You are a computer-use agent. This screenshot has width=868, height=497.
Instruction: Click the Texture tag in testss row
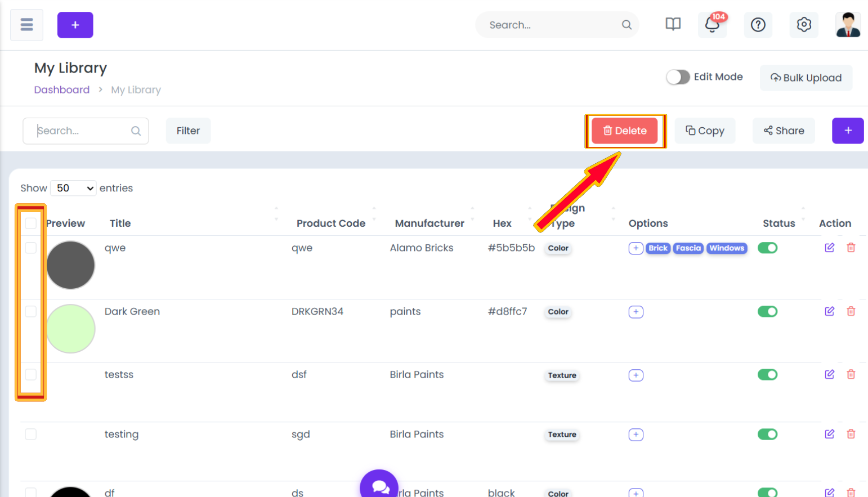click(x=562, y=375)
